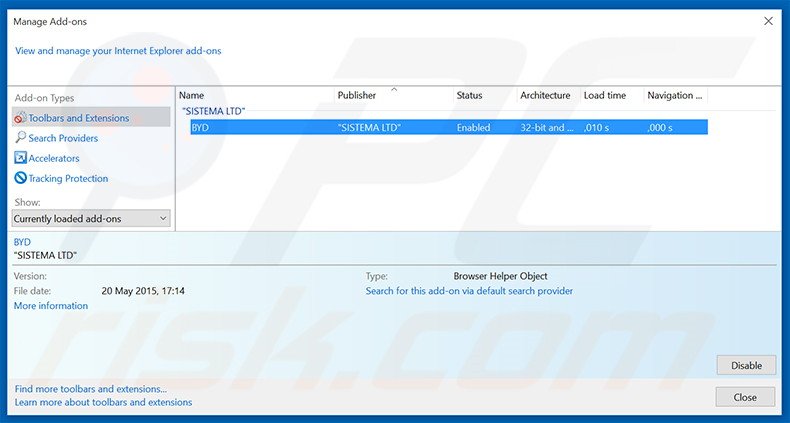Sort add-ons by Name column
Screen dimensions: 790x423
tap(191, 96)
